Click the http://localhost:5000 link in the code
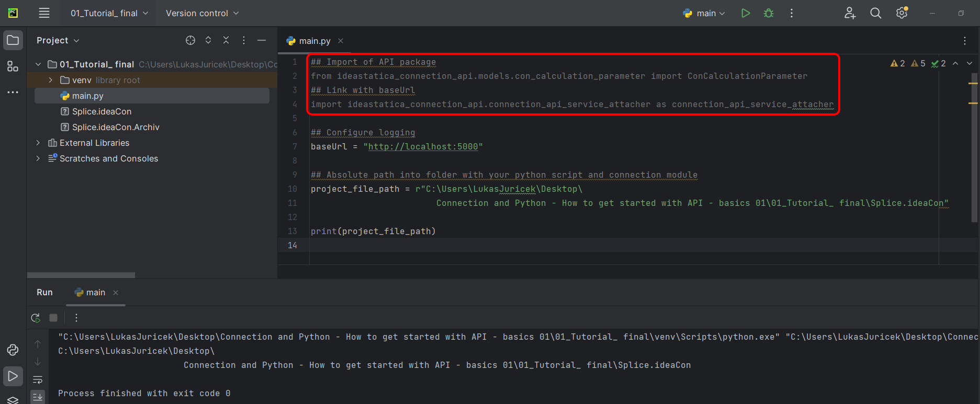This screenshot has width=980, height=404. 423,147
